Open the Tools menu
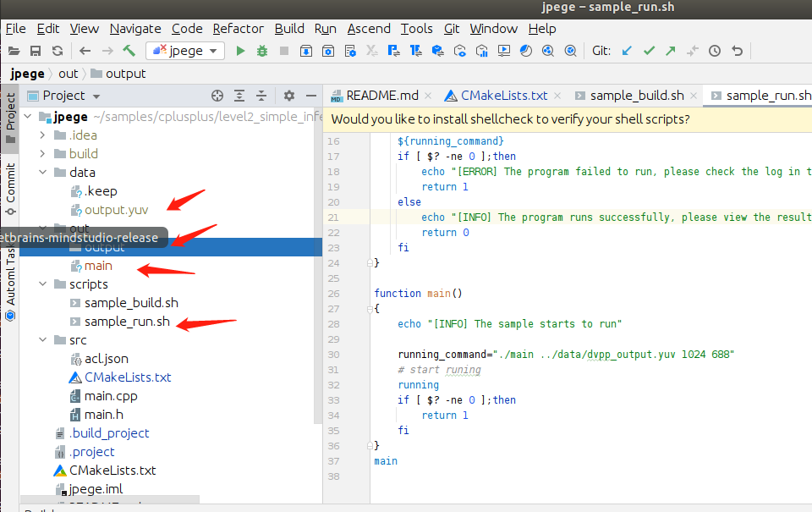The height and width of the screenshot is (512, 812). pyautogui.click(x=416, y=29)
